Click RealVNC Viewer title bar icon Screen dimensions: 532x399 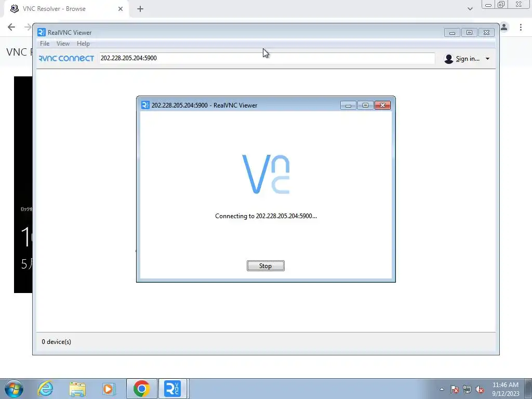[x=42, y=32]
